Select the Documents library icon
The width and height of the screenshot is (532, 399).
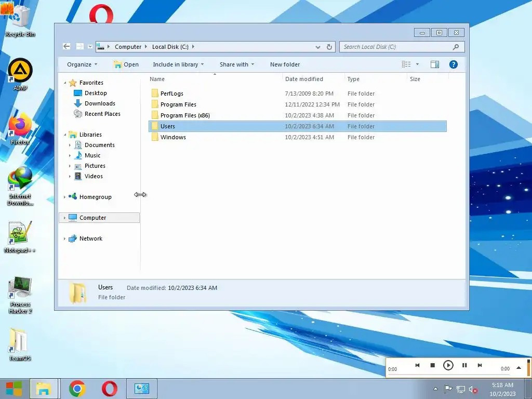tap(78, 145)
